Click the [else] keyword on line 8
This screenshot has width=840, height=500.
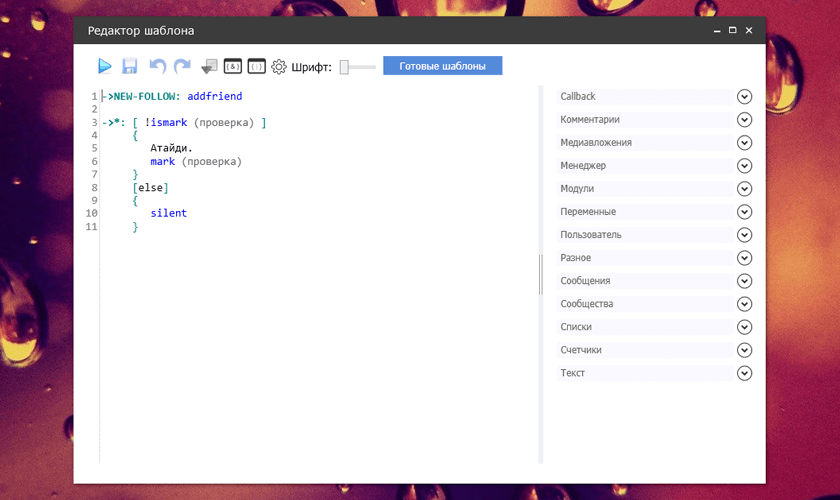(151, 188)
